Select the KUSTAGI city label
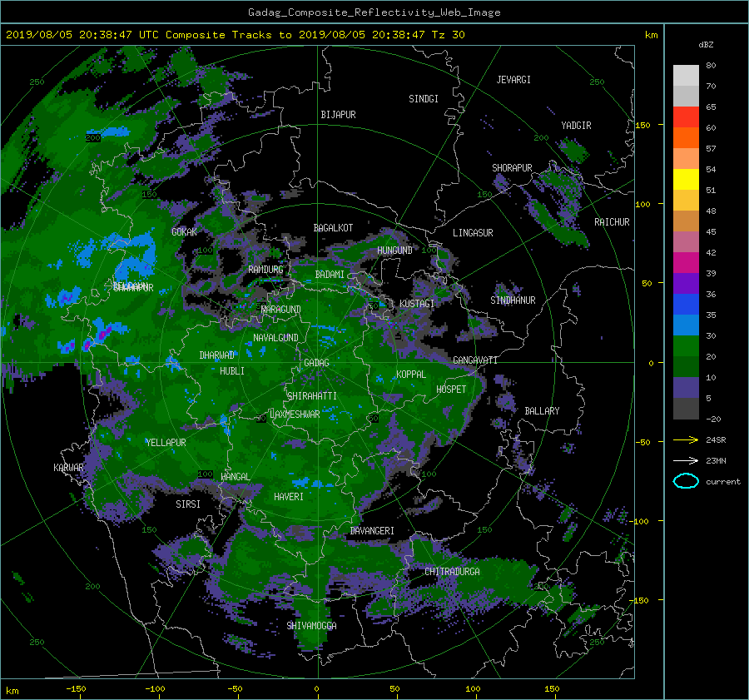Screen dimensions: 749x700 pos(417,304)
